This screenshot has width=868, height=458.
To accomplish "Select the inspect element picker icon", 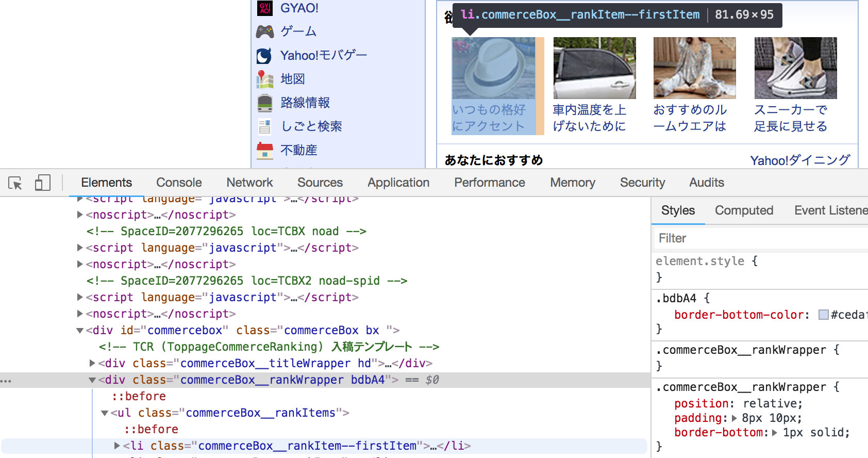I will (15, 183).
